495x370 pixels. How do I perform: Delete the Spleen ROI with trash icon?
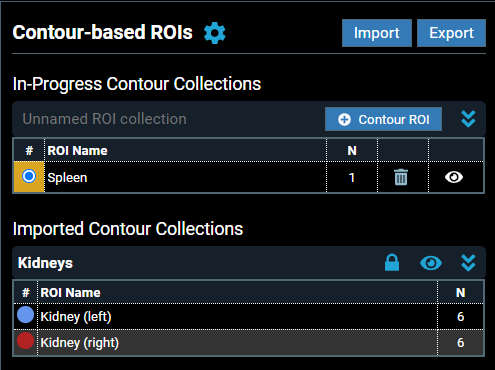[401, 177]
